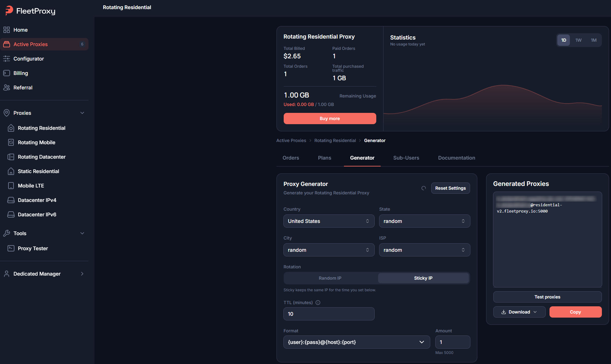Viewport: 611px width, 364px height.
Task: Click the Datacenter IPv4 server icon
Action: 11,200
